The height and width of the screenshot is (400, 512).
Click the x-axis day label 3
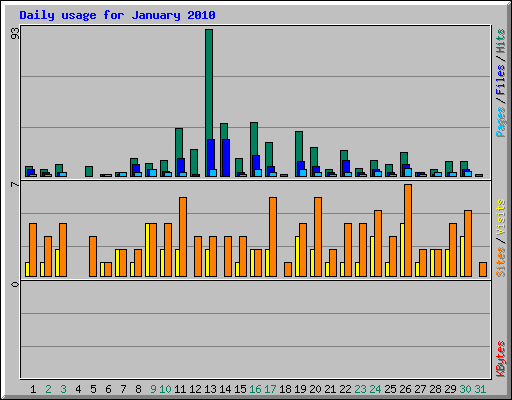click(63, 389)
